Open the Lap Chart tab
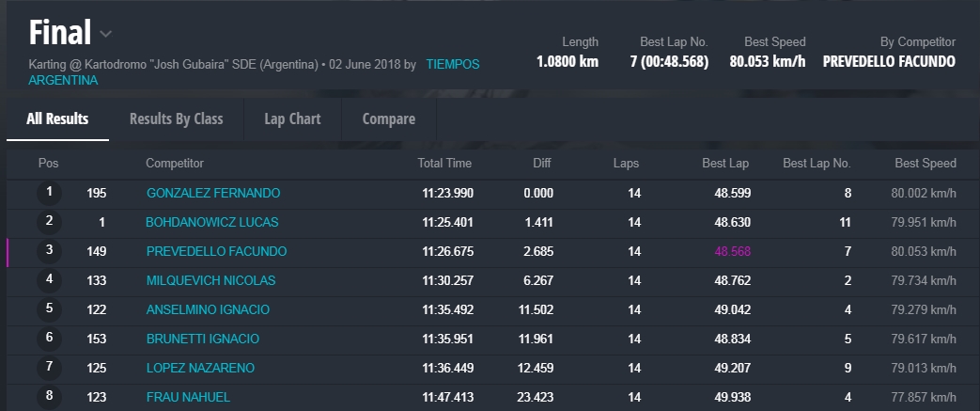The width and height of the screenshot is (980, 411). coord(292,119)
